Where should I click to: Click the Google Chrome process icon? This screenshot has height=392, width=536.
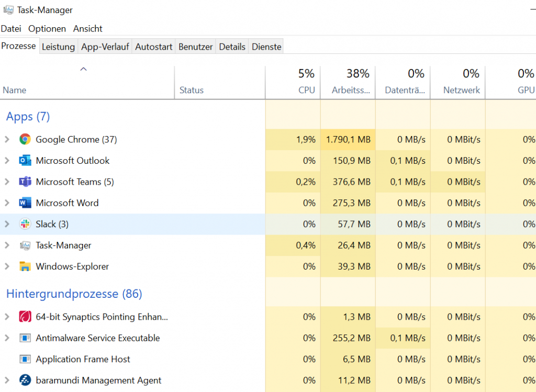pyautogui.click(x=25, y=139)
